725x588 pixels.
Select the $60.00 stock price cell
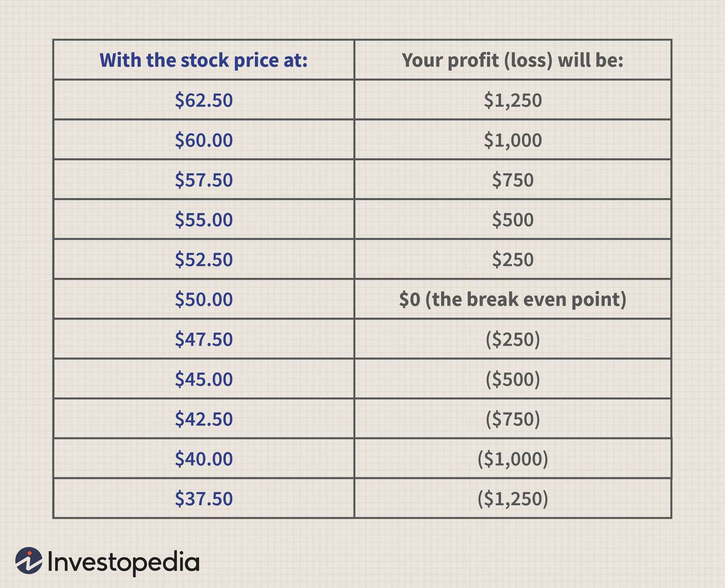203,140
